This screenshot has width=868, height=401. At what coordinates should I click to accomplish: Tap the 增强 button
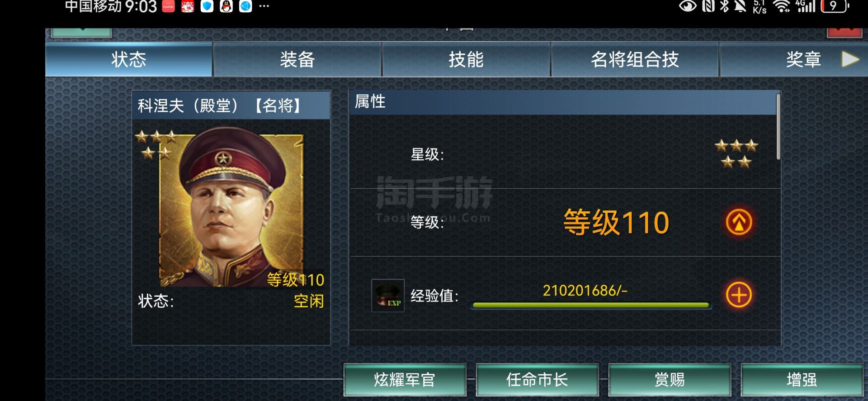802,380
